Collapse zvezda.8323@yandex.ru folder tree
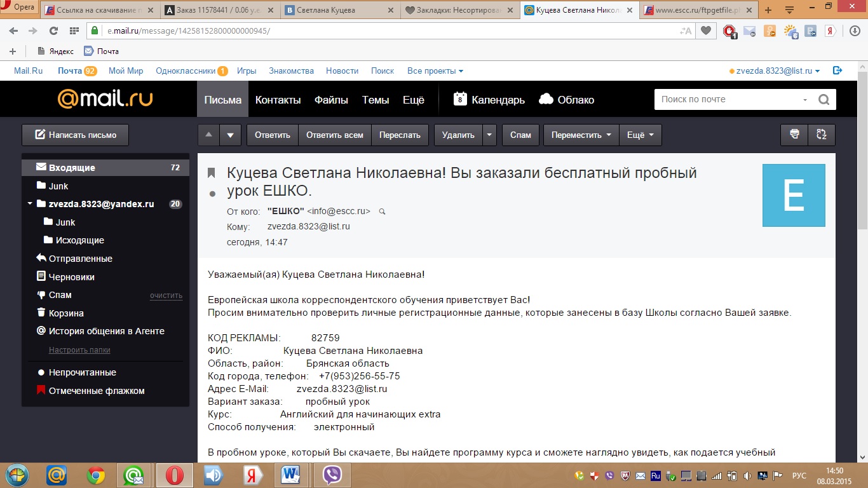Image resolution: width=868 pixels, height=488 pixels. [30, 204]
